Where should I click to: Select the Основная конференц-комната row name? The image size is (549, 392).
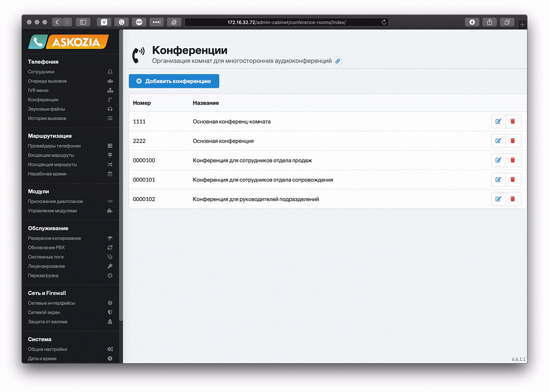pos(232,122)
